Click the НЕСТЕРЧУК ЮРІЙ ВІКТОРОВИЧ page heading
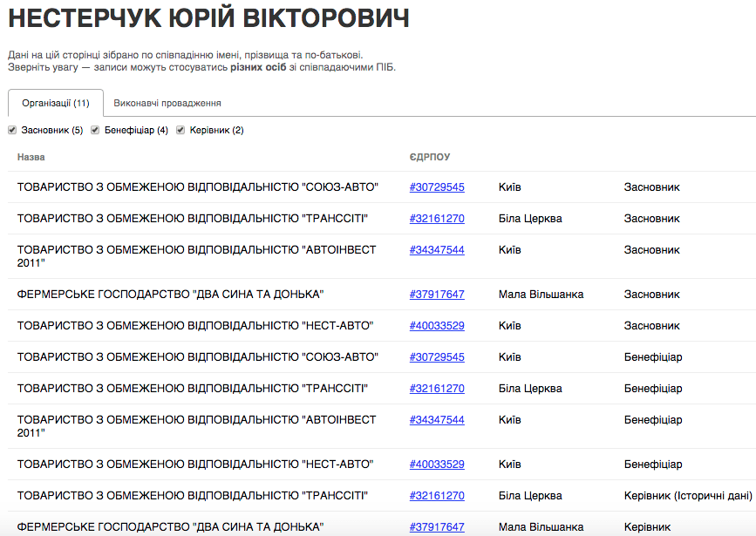 point(208,17)
